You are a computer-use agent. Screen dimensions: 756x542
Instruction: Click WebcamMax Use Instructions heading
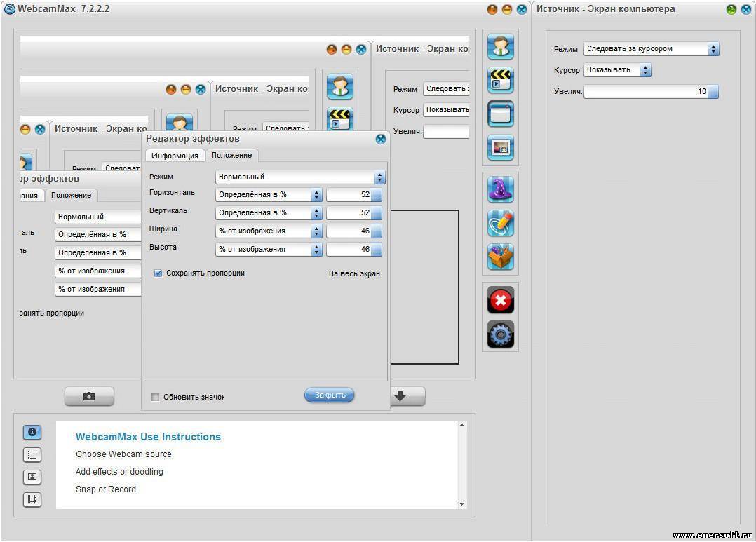[x=148, y=437]
